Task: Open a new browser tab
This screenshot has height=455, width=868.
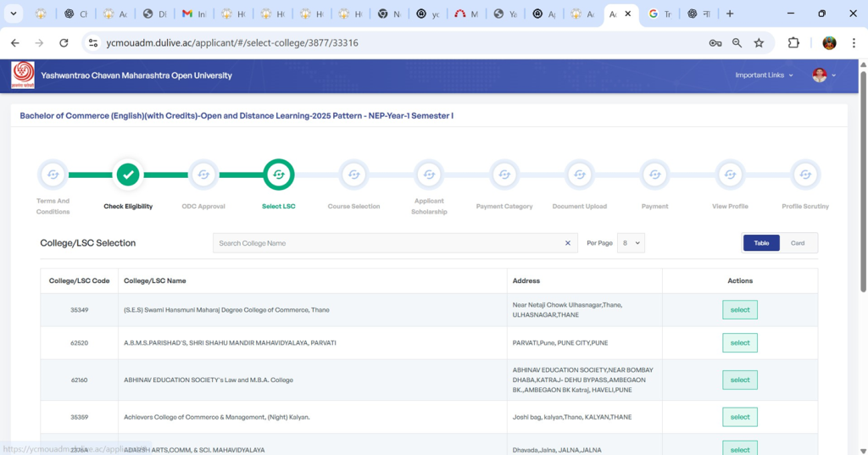Action: tap(730, 14)
